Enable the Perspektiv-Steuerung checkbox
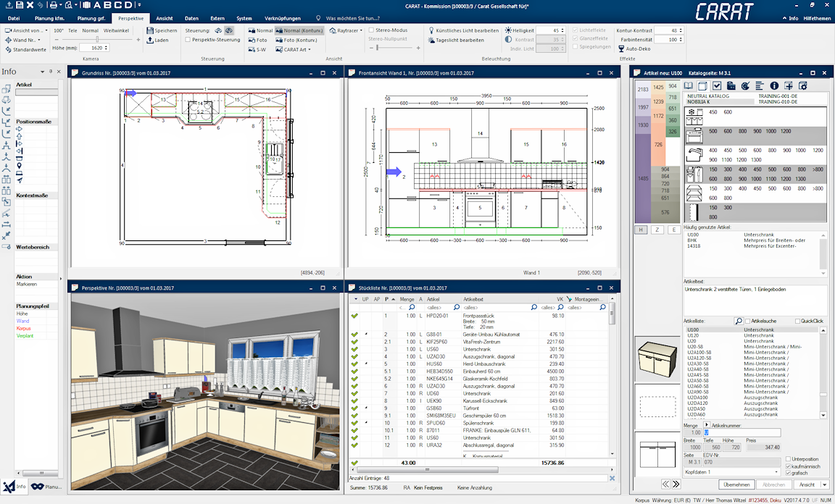 pyautogui.click(x=188, y=41)
